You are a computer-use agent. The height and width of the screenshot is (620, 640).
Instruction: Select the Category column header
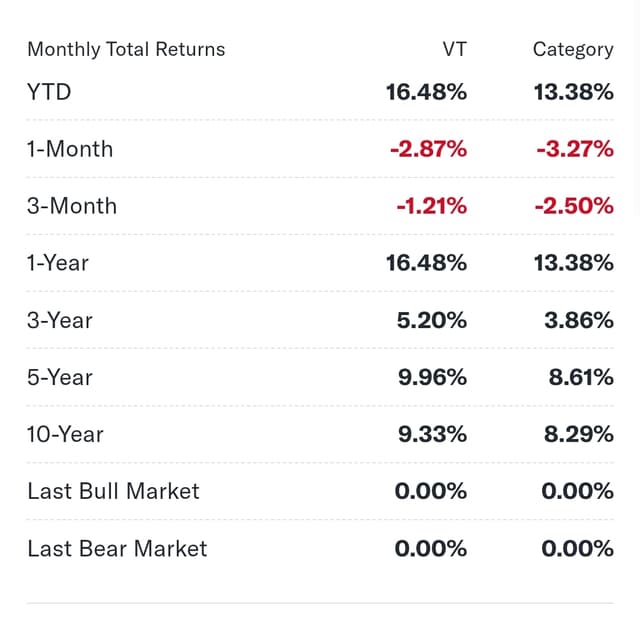tap(572, 49)
